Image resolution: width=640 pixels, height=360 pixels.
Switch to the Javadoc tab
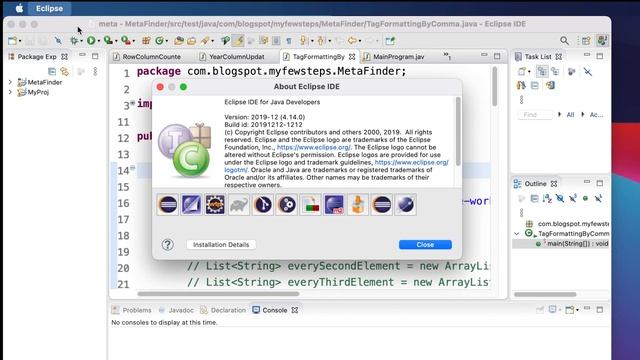click(176, 310)
